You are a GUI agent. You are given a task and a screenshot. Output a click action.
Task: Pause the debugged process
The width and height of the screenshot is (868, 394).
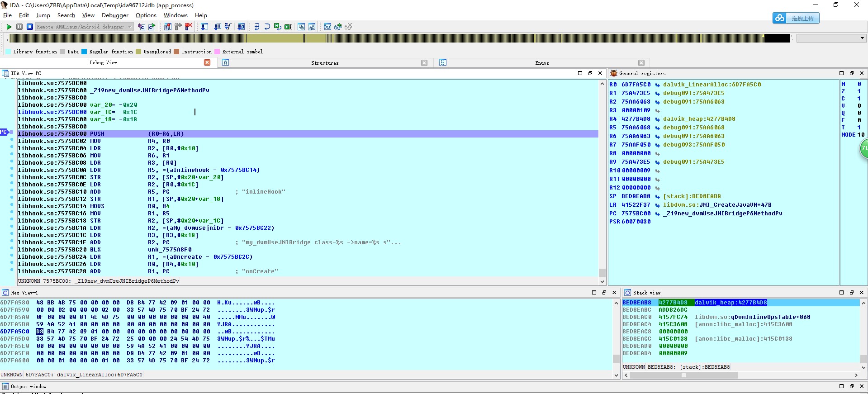coord(19,27)
